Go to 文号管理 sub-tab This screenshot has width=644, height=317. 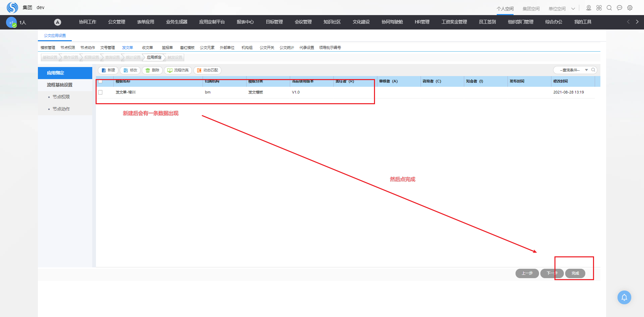point(108,48)
